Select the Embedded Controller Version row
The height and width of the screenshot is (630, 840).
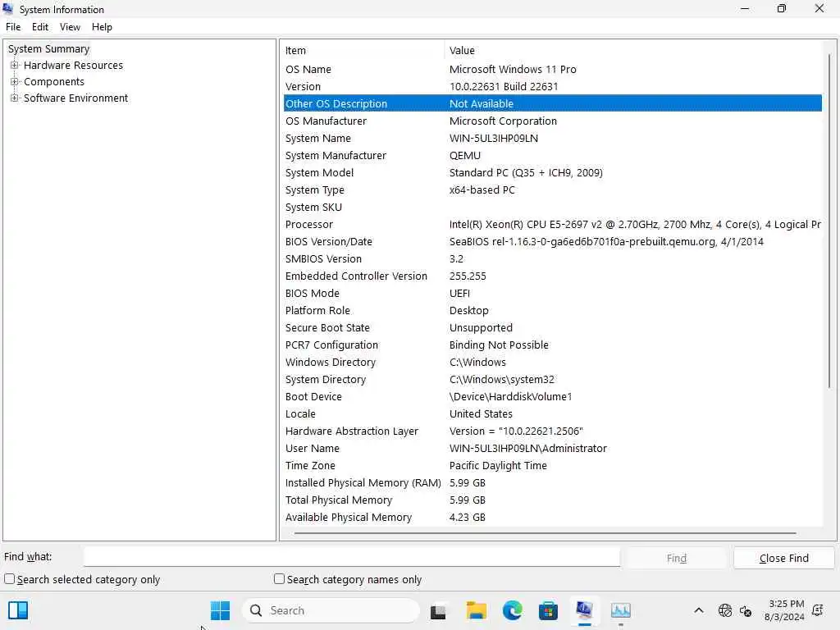[552, 276]
